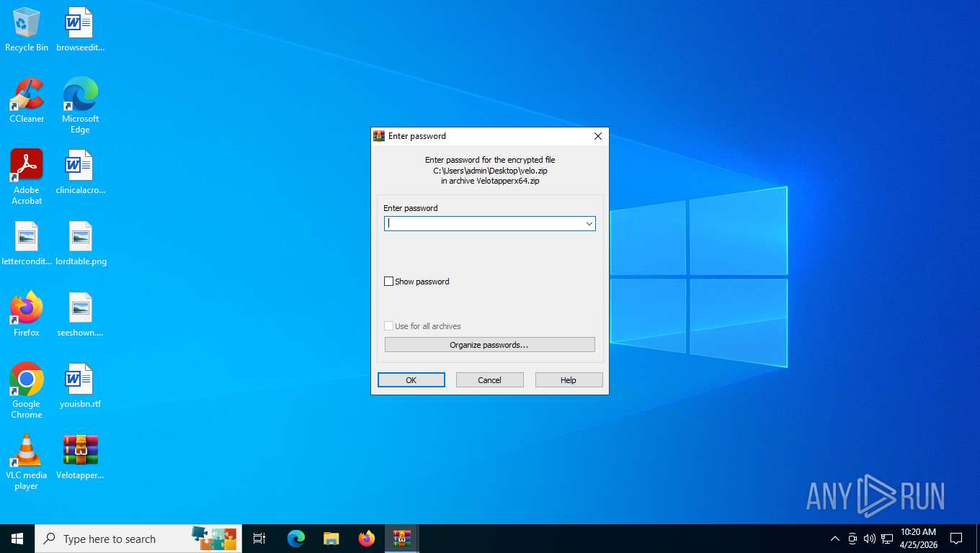This screenshot has width=980, height=553.
Task: Open the taskbar clock and date
Action: 918,539
